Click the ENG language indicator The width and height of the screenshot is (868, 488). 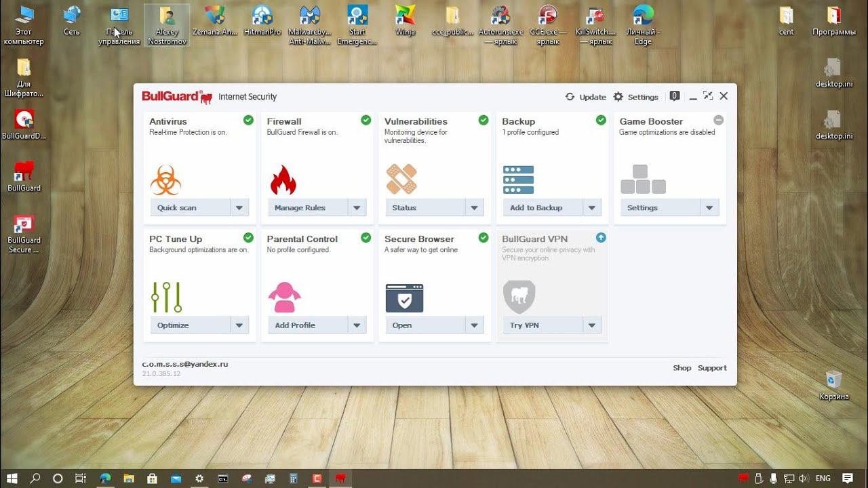823,479
